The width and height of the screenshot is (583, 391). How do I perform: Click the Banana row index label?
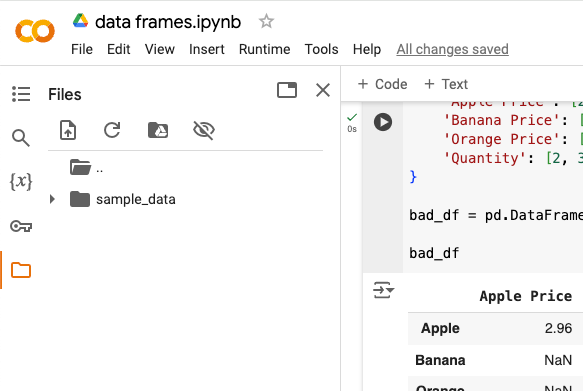[440, 360]
